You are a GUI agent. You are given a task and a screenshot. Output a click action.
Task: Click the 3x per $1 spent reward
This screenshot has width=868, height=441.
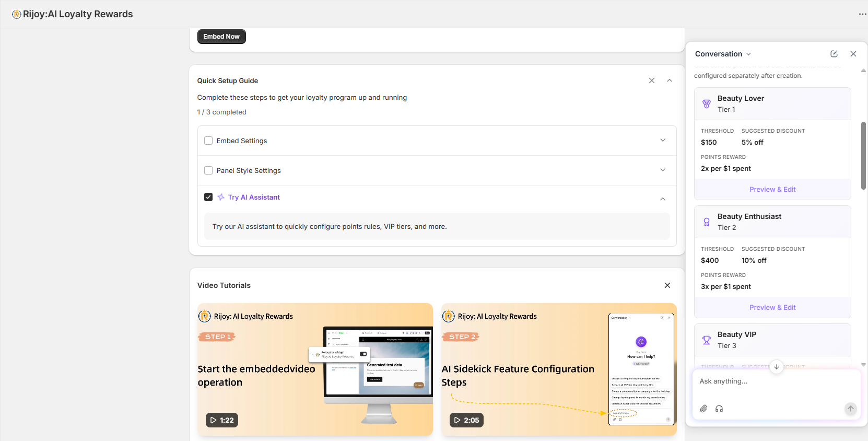point(726,286)
